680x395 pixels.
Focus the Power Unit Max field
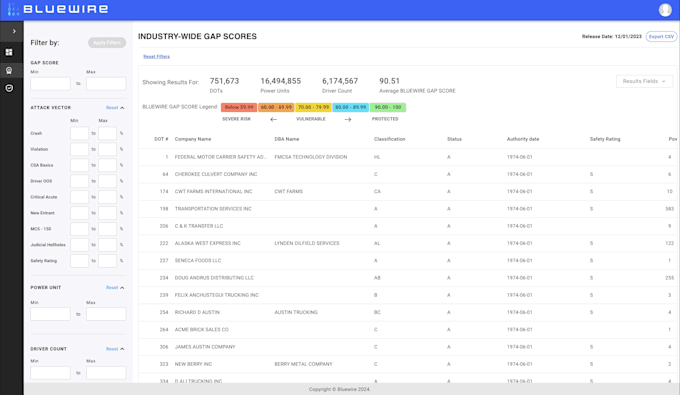pos(106,314)
